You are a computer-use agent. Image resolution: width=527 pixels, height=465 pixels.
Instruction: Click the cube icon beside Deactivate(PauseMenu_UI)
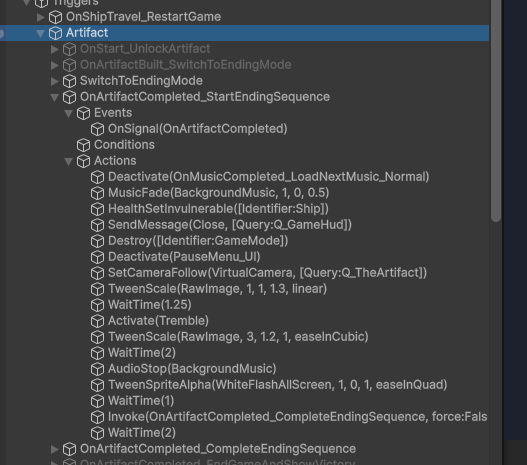pos(97,257)
